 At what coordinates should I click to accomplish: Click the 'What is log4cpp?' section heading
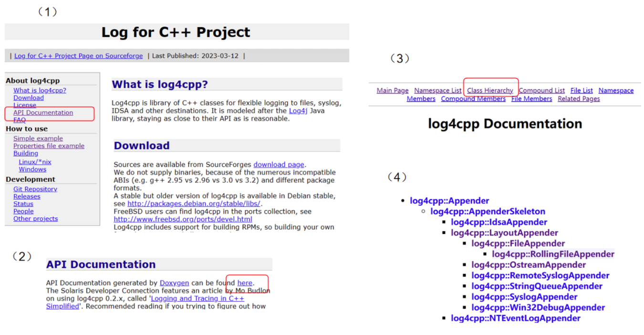pos(160,84)
